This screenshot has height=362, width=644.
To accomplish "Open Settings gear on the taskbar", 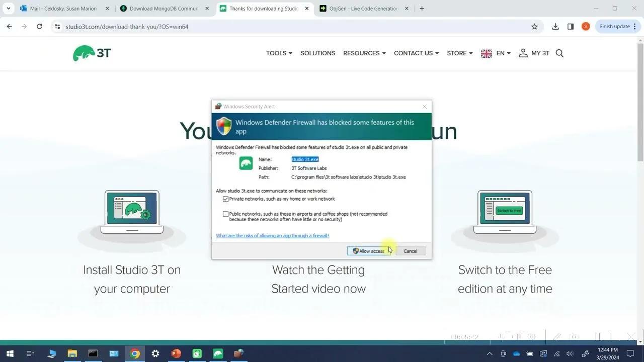I will tap(155, 353).
